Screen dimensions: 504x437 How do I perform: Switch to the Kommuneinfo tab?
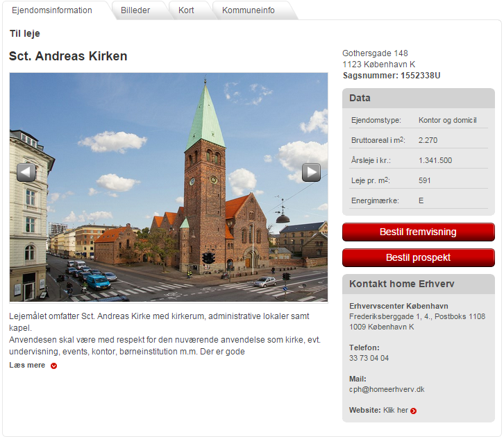248,10
